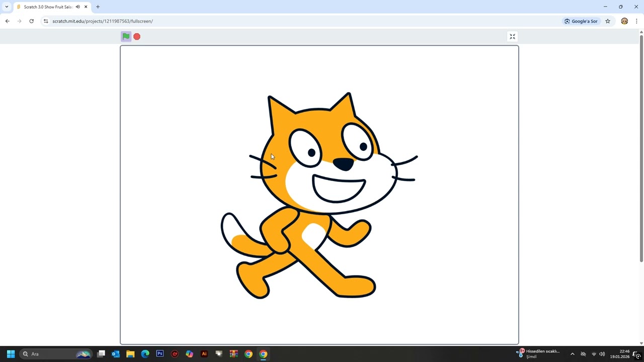Open the gray stacked-windows app on taskbar
The image size is (644, 362).
pos(219,354)
